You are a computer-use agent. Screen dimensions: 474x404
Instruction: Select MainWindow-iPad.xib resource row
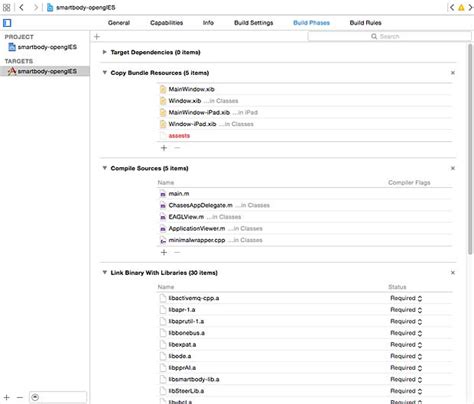pyautogui.click(x=304, y=112)
